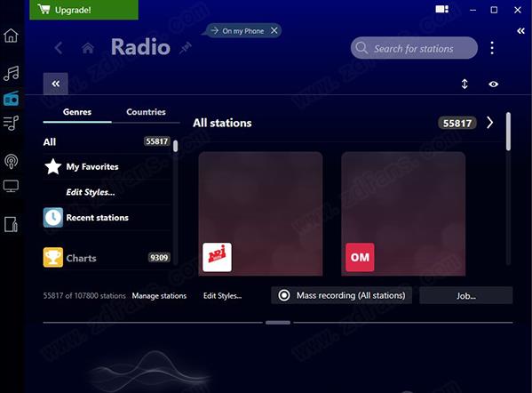Image resolution: width=532 pixels, height=393 pixels.
Task: Open the devices icon in sidebar
Action: pos(11,224)
